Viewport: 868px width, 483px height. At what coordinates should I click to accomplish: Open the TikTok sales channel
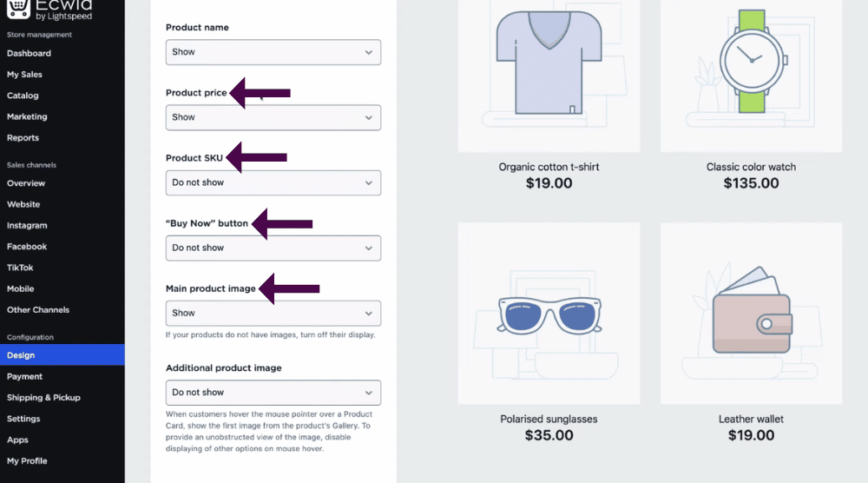click(20, 268)
